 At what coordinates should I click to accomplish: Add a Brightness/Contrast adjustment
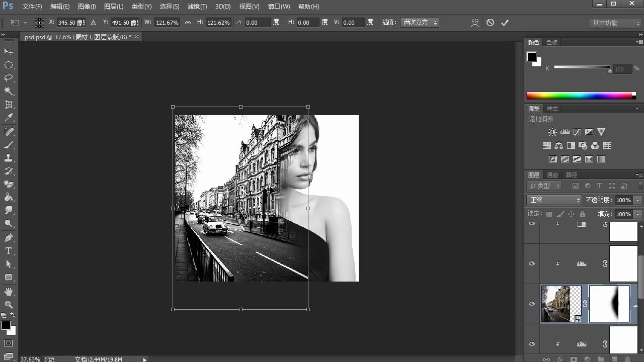point(552,132)
